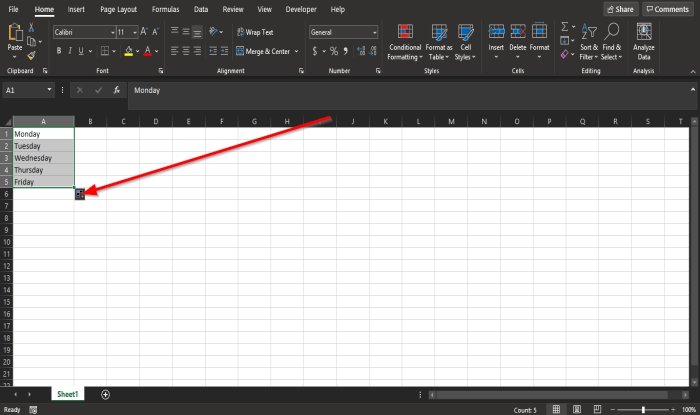Click the yellow fill color swatch

(129, 51)
